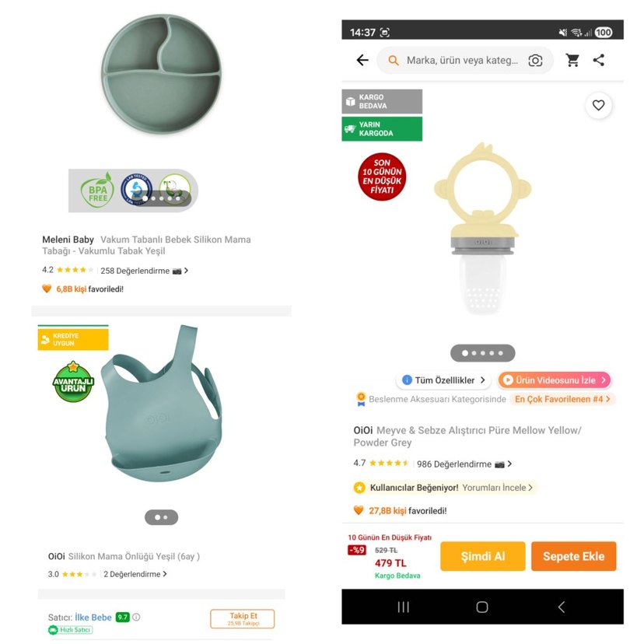644x644 pixels.
Task: Open camera search icon in search bar
Action: point(535,61)
